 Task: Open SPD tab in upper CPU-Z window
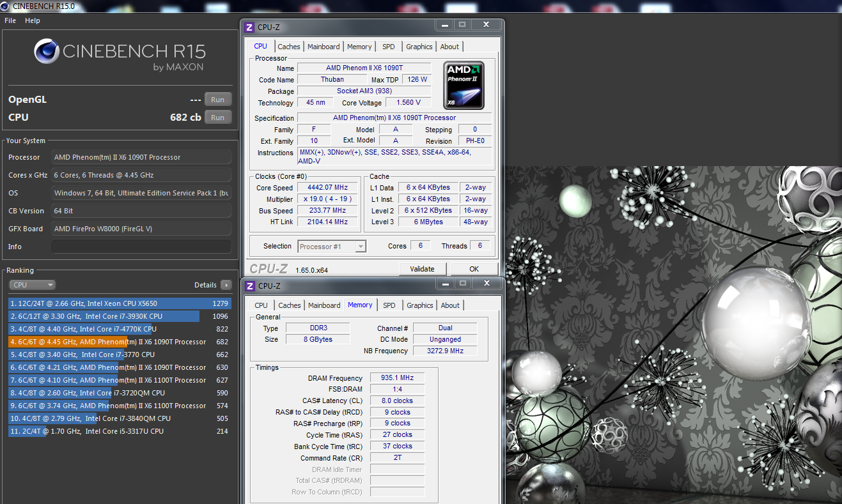point(389,47)
